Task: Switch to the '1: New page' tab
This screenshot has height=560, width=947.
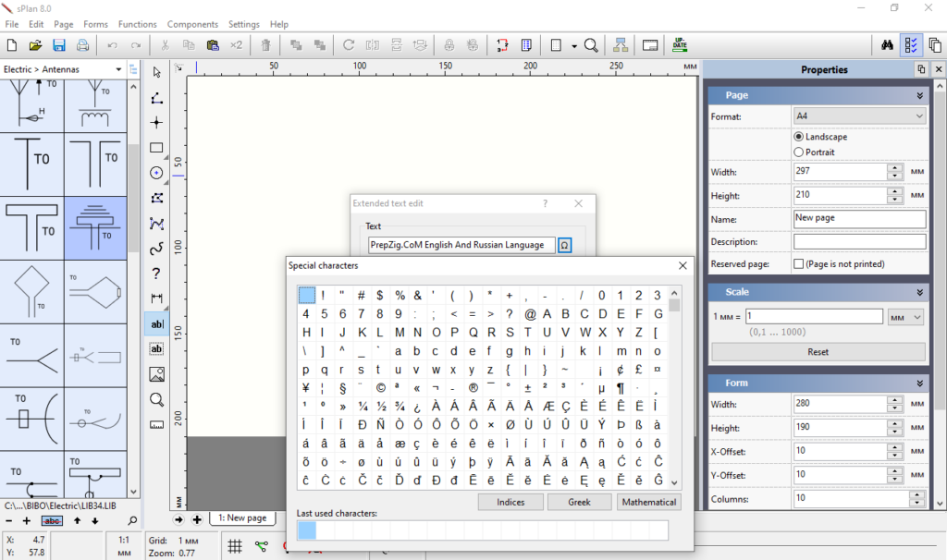Action: (x=242, y=518)
